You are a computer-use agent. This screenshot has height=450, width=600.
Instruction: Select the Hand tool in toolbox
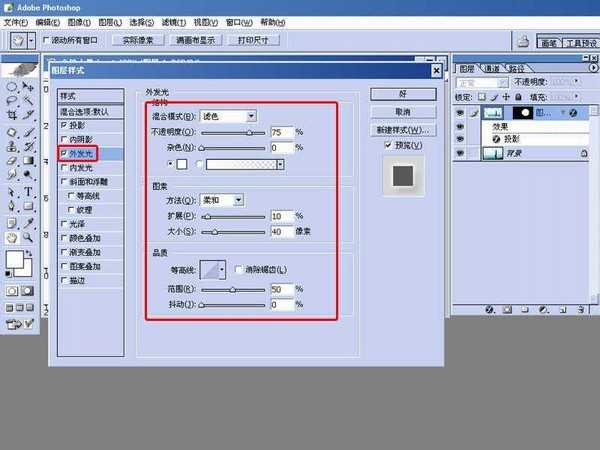pyautogui.click(x=11, y=238)
